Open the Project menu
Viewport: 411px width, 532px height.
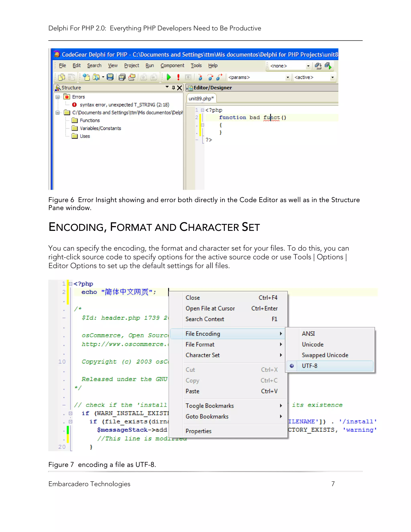(x=132, y=65)
